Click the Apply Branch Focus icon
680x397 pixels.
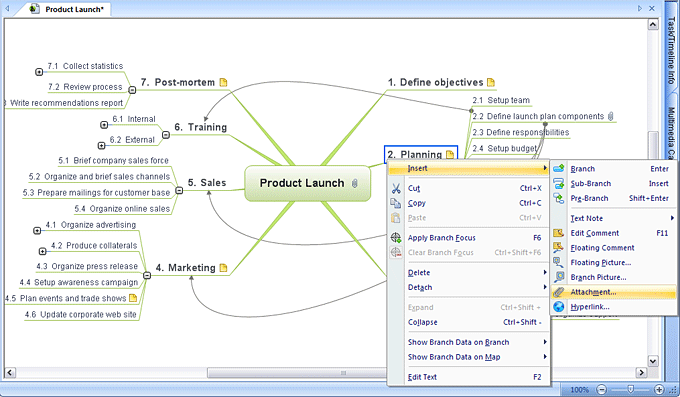(396, 238)
